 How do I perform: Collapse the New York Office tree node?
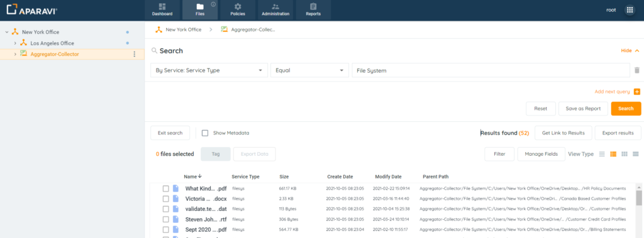pos(6,32)
